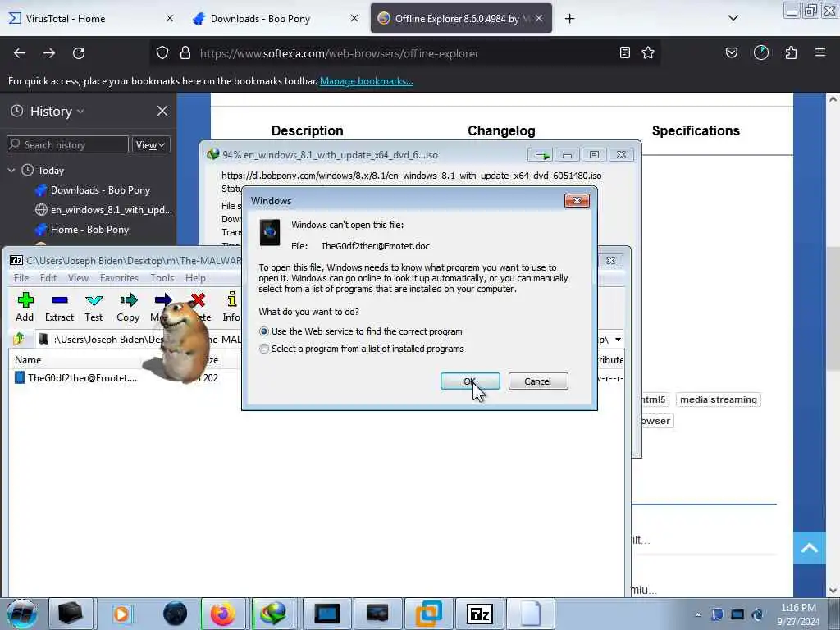840x630 pixels.
Task: Click the Windows Start orb
Action: click(21, 614)
